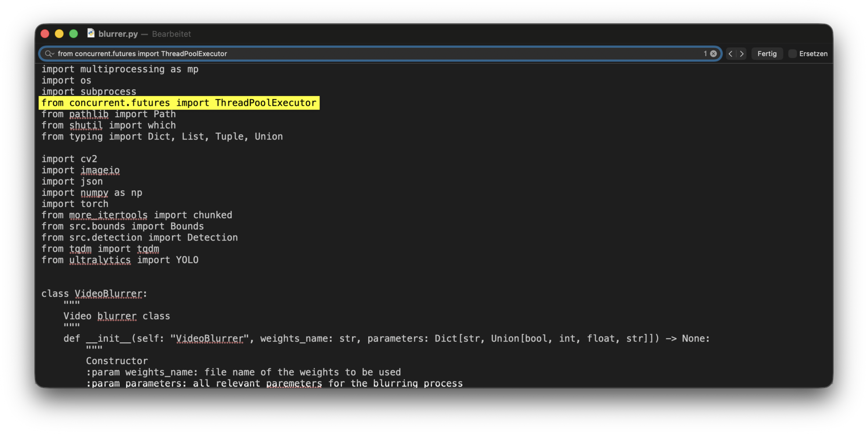Click the underlined word paremeters in docstring
The height and width of the screenshot is (434, 868).
294,383
